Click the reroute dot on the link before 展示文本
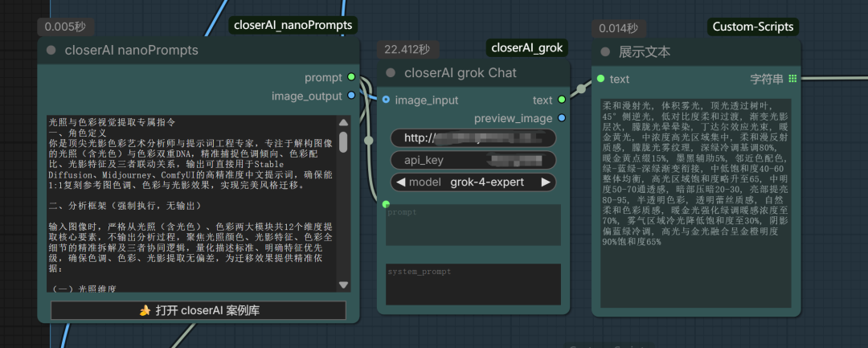The image size is (868, 348). tap(581, 88)
